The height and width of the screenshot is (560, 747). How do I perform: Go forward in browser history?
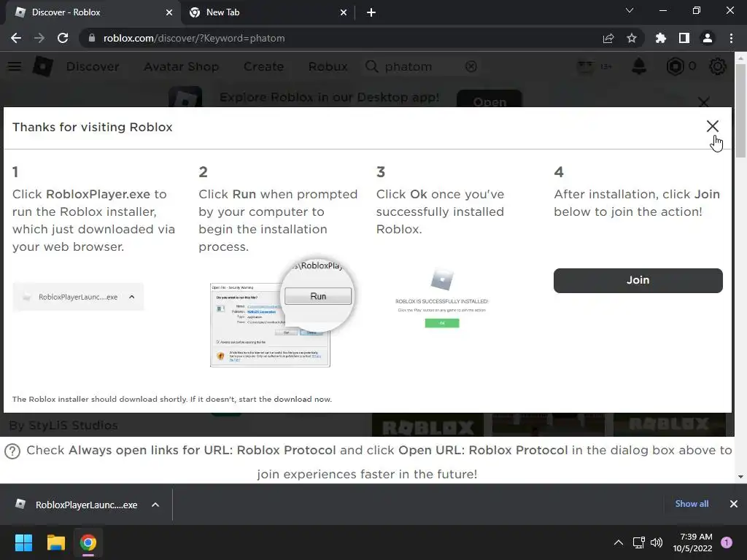pyautogui.click(x=39, y=38)
